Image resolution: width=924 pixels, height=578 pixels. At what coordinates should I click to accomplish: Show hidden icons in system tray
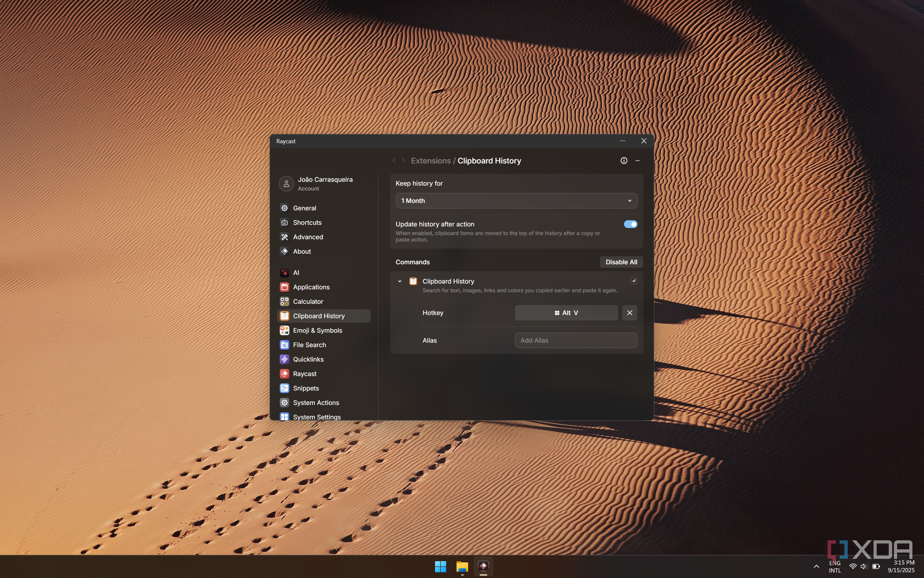816,566
